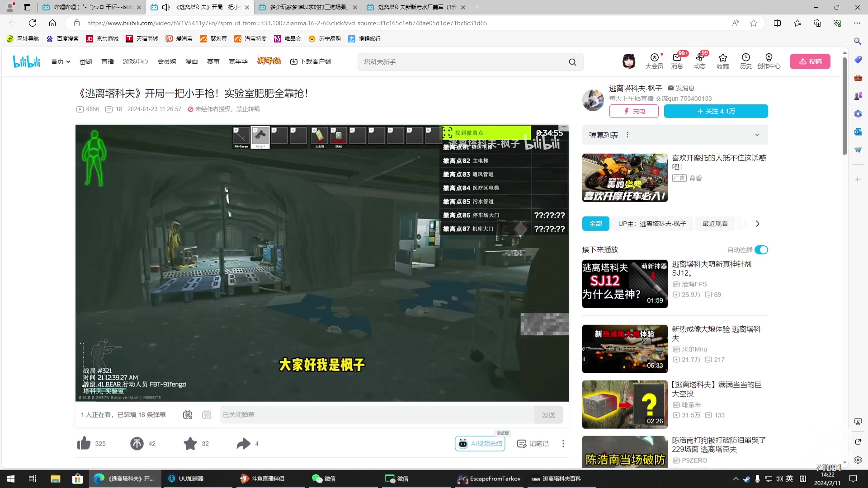Screen dimensions: 868x488
Task: Select the 全部 filter tab
Action: click(596, 224)
